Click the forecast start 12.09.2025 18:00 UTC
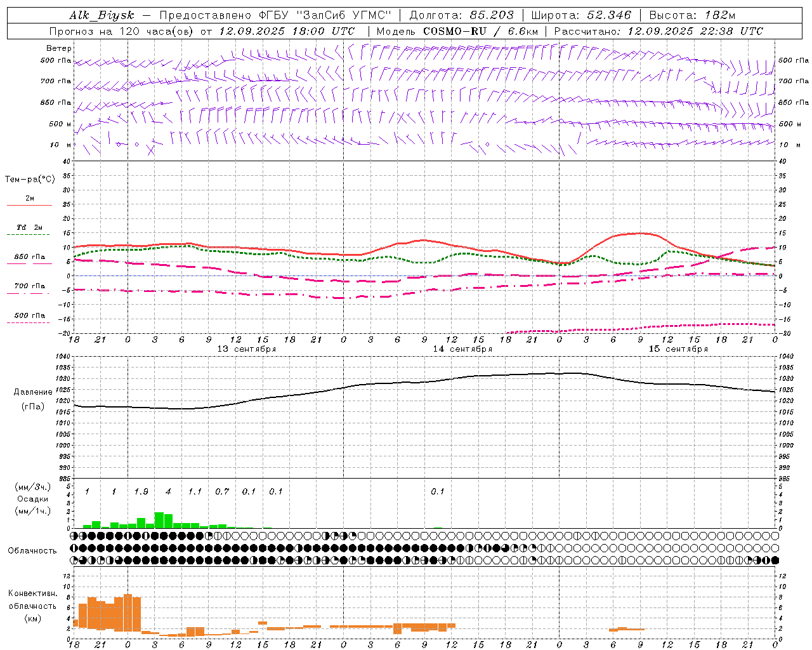The height and width of the screenshot is (650, 812). click(x=287, y=31)
